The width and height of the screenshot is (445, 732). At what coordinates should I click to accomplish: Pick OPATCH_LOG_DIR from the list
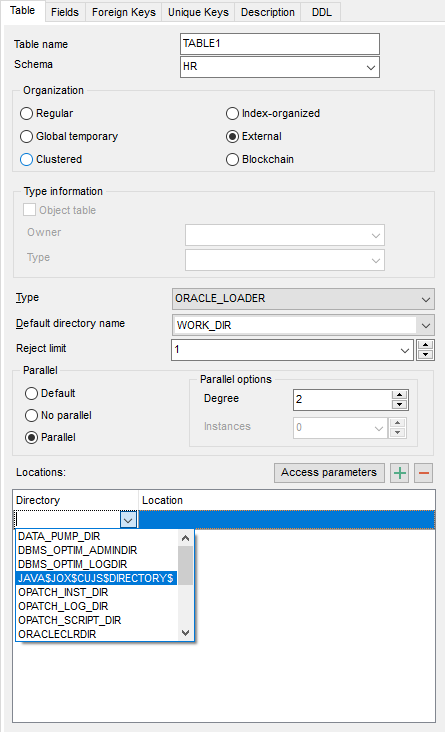[x=97, y=606]
